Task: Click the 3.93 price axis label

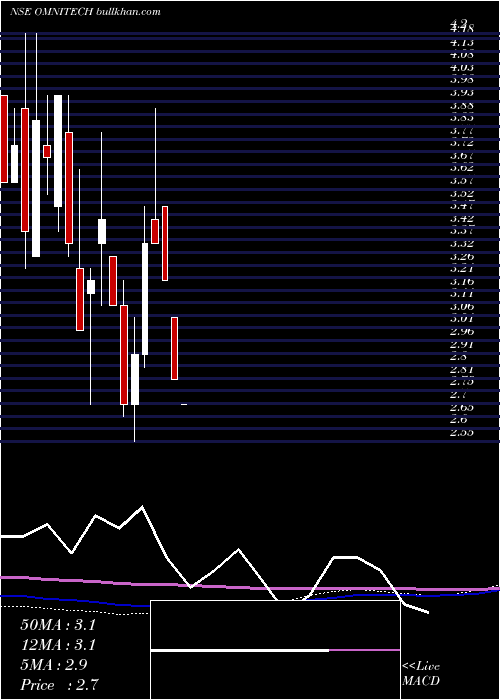Action: pos(462,93)
